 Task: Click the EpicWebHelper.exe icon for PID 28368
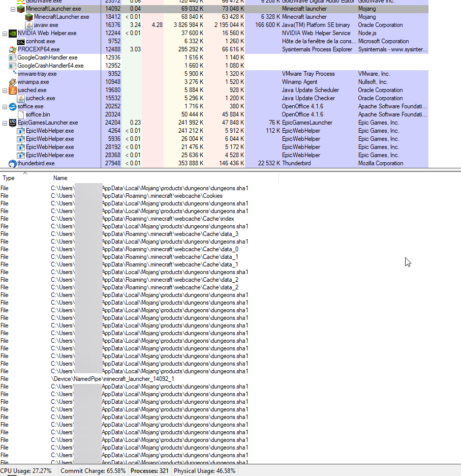[21, 156]
